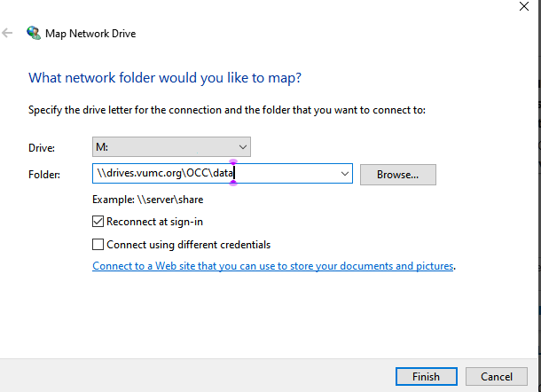The image size is (541, 392).
Task: Click the "Specify the drive letter" instruction text
Action: tap(227, 110)
